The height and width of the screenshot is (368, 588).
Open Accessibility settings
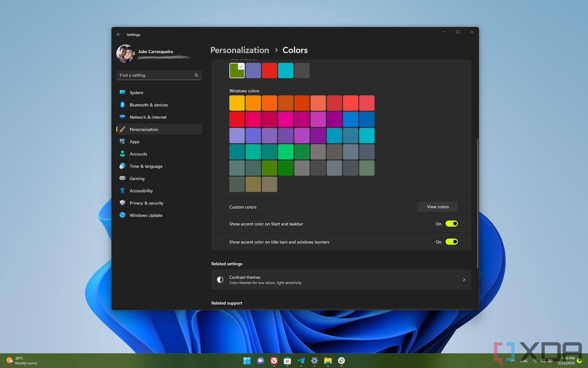(159, 190)
